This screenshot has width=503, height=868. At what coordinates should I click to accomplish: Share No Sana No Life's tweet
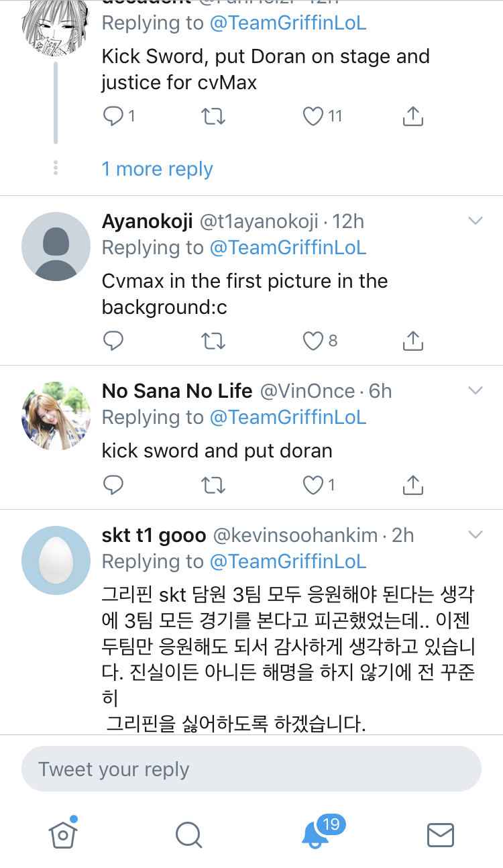click(x=412, y=485)
